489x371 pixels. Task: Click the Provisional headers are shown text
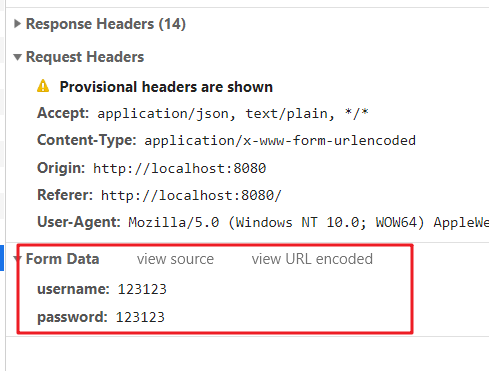pos(166,87)
